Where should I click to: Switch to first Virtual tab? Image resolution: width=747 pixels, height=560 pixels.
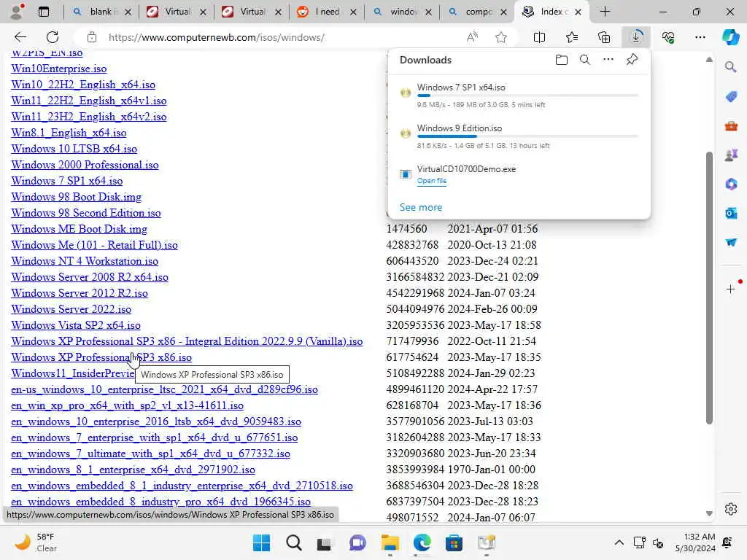pyautogui.click(x=177, y=12)
